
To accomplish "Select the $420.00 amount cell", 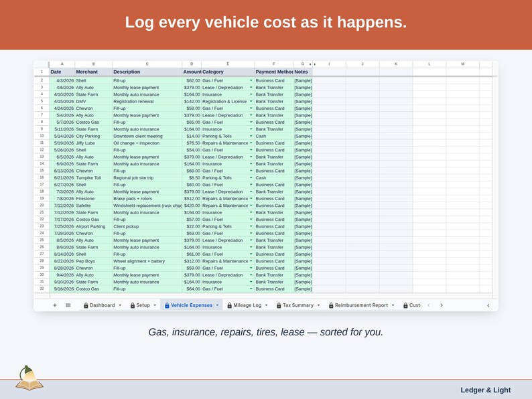I will coord(192,206).
